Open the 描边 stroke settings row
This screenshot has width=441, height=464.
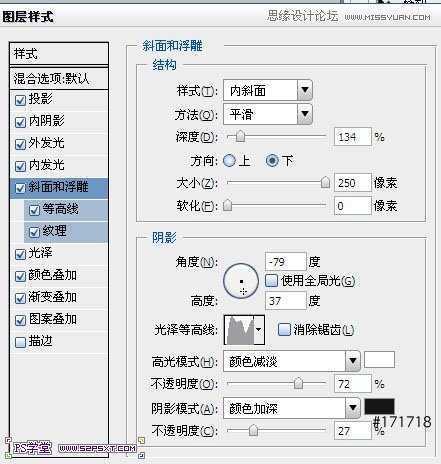click(x=59, y=342)
